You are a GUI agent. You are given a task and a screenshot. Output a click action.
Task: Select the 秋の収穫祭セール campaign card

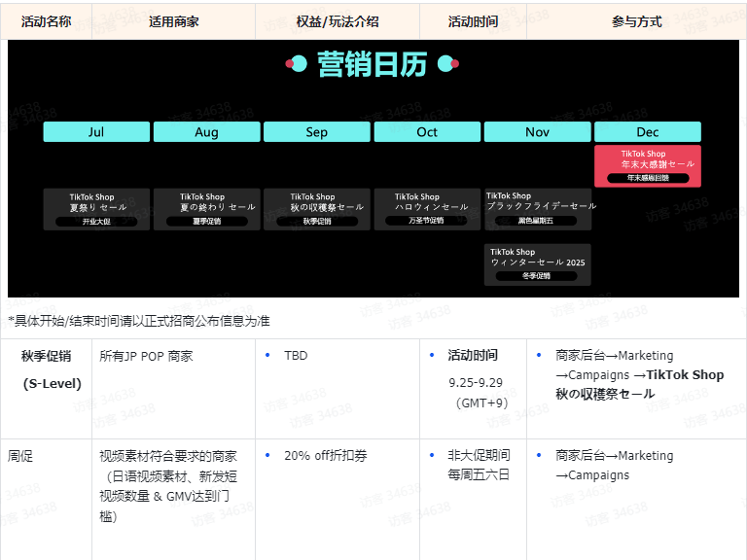317,210
